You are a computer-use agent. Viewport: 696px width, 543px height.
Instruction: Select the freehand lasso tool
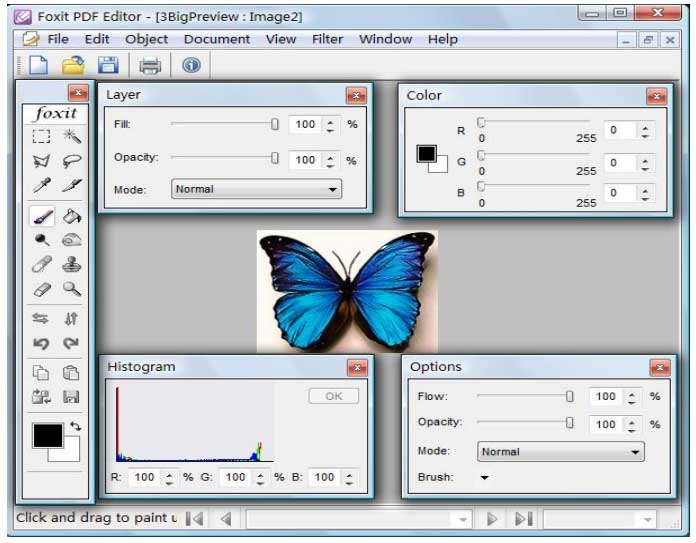point(71,161)
